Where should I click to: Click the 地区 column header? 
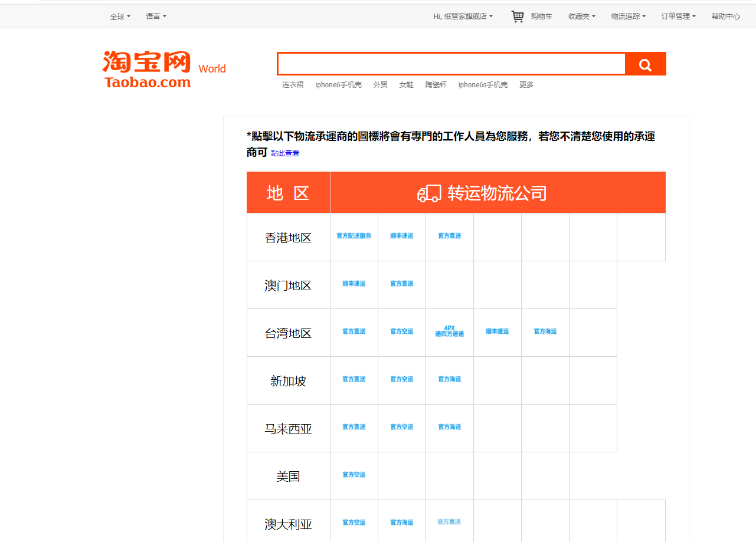coord(288,192)
